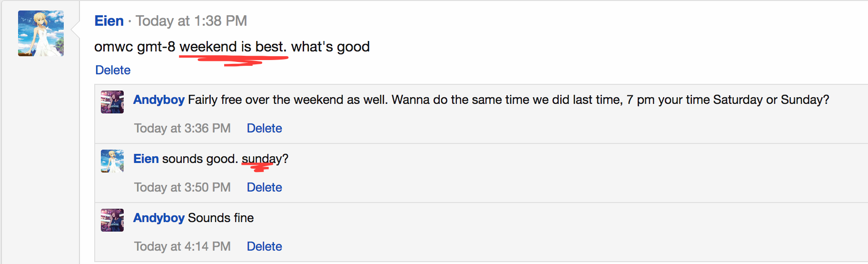Open Andyboy's avatar on the weekend reply
Viewport: 868px width, 264px height.
coord(112,102)
